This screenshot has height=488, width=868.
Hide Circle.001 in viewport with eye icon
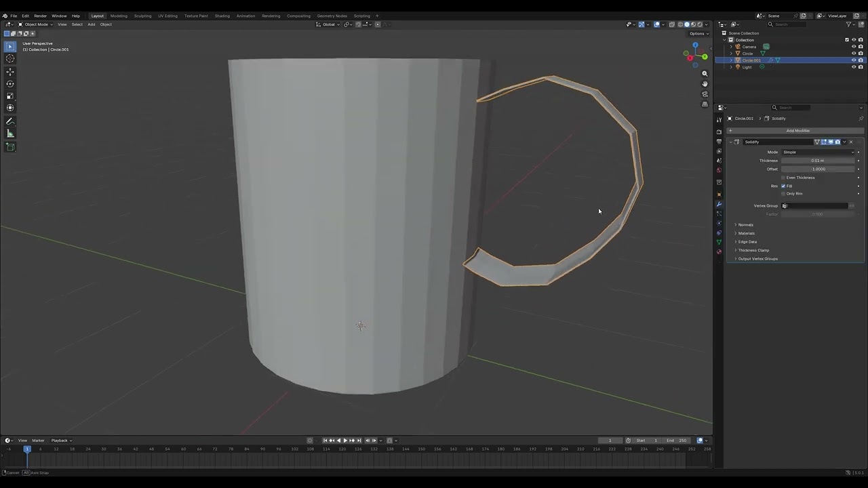coord(854,60)
